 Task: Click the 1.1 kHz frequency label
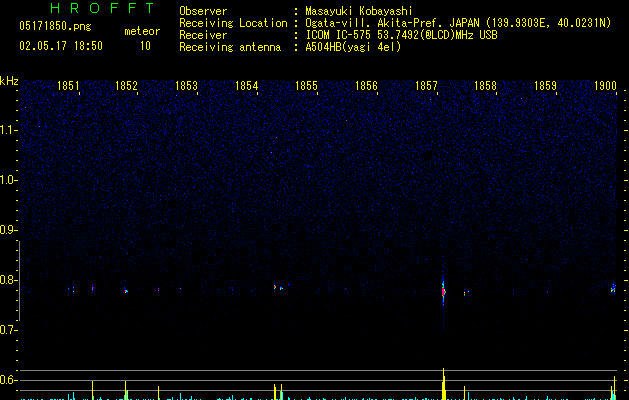(x=8, y=130)
